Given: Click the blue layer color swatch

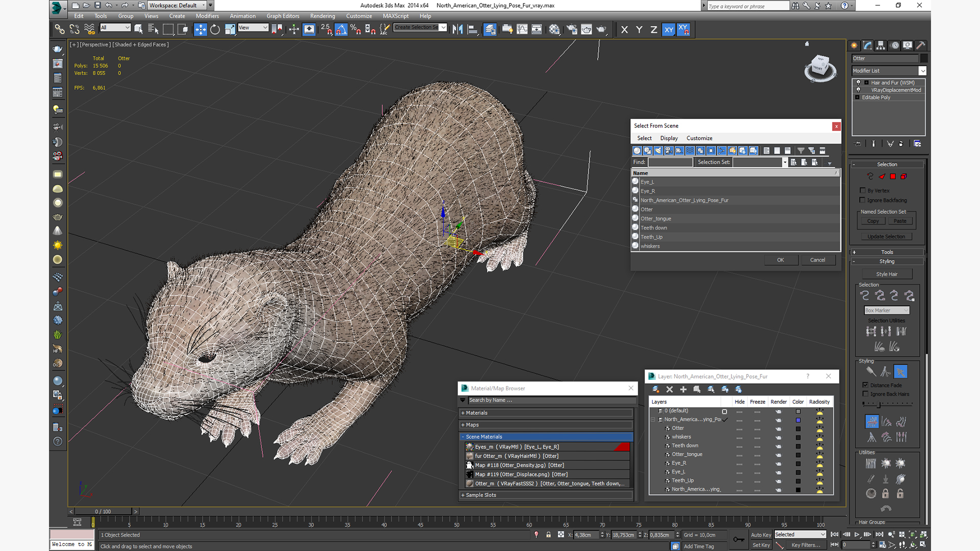Looking at the screenshot, I should click(x=798, y=420).
